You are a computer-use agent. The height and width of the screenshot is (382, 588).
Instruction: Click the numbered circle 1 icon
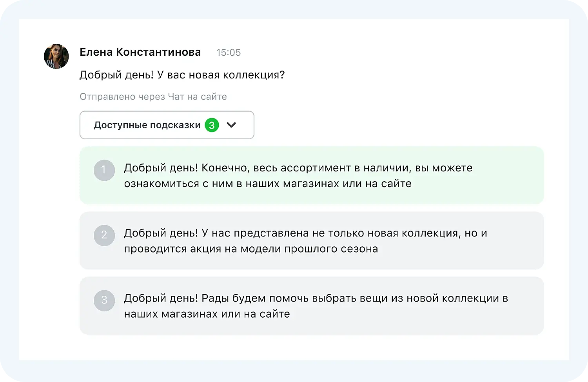click(x=104, y=170)
